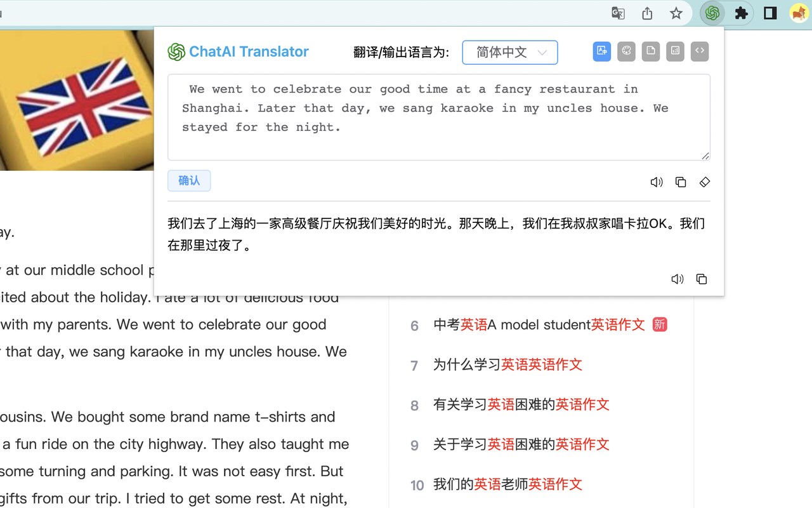Open the ChatAI extension in browser toolbar
Viewport: 812px width, 508px height.
712,13
